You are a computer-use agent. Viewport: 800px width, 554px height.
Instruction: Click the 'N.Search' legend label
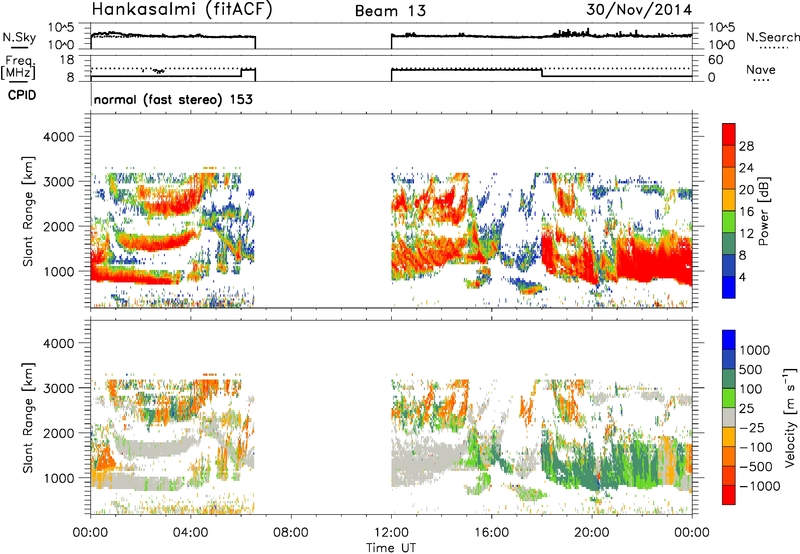(x=772, y=37)
